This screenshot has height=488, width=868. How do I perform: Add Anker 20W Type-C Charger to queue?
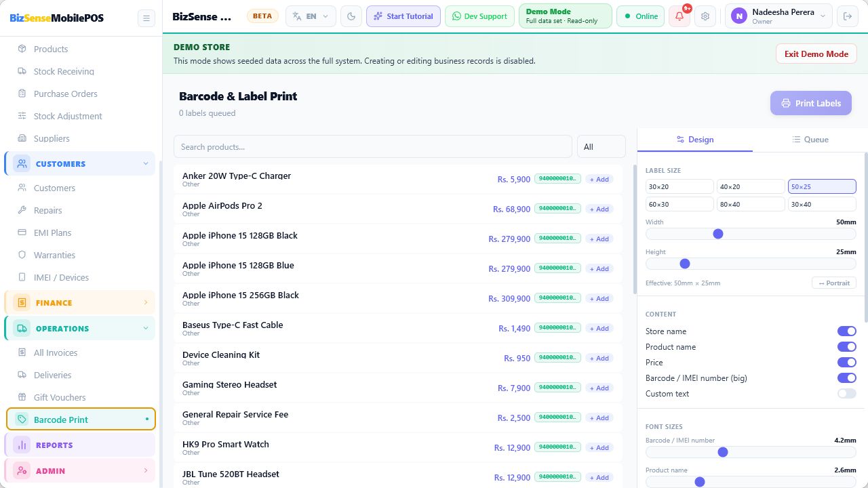click(x=599, y=180)
